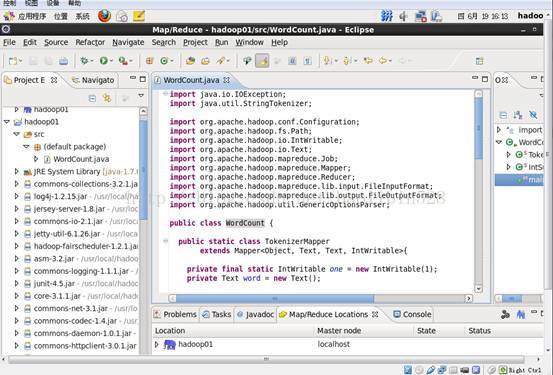Screen dimensions: 553x375
Task: Click the Open Type toolbar icon
Action: 190,61
